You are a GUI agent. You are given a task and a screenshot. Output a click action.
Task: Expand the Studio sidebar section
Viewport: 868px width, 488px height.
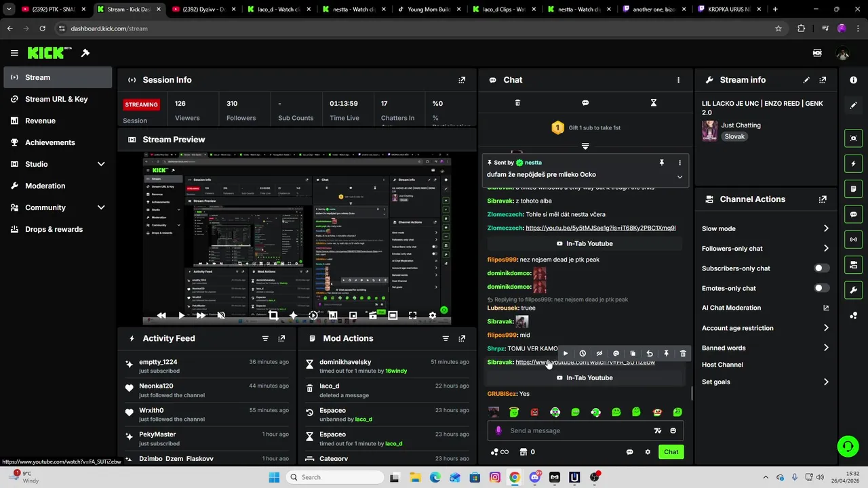pos(101,164)
